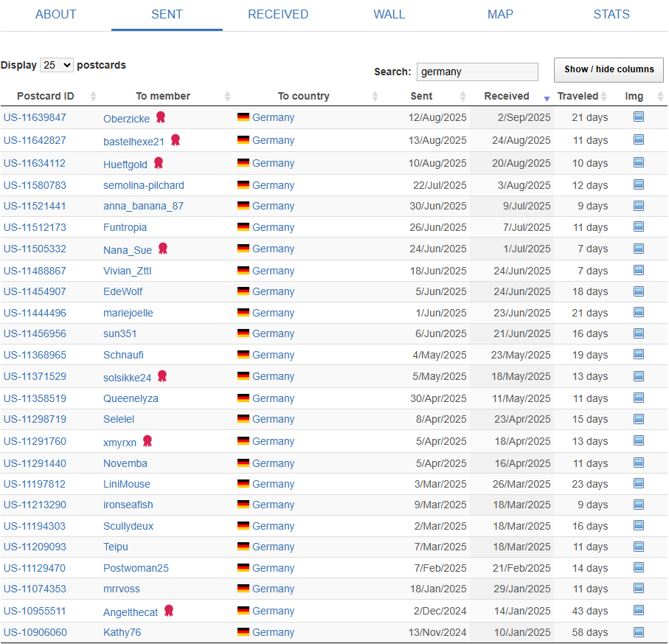Click red ribbon badge beside Angelthecat
The width and height of the screenshot is (669, 644).
tap(169, 611)
